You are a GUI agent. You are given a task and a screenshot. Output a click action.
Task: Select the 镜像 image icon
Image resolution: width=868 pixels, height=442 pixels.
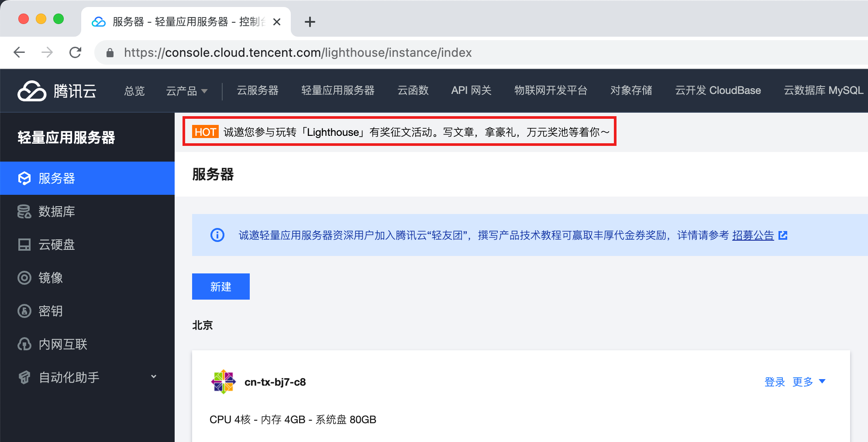24,278
